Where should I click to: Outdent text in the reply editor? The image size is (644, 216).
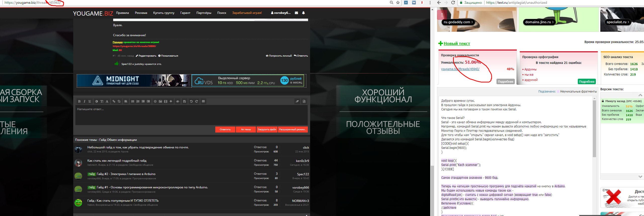143,101
